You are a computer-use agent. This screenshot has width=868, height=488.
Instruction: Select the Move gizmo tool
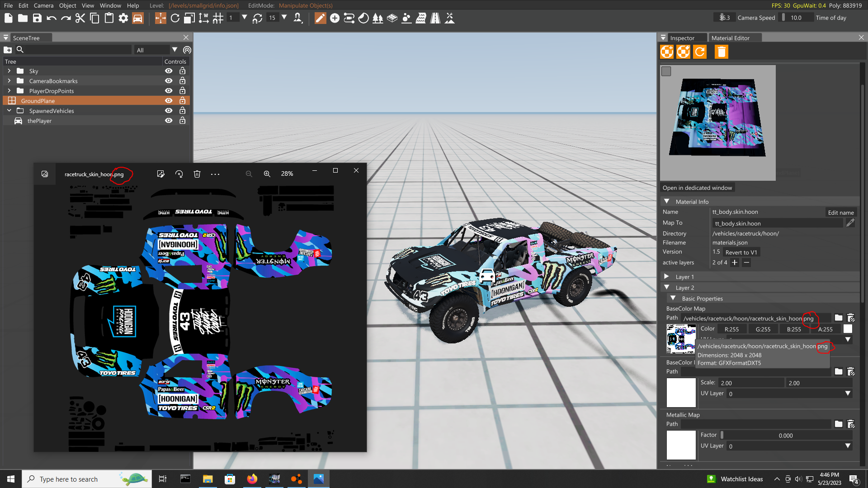click(160, 18)
